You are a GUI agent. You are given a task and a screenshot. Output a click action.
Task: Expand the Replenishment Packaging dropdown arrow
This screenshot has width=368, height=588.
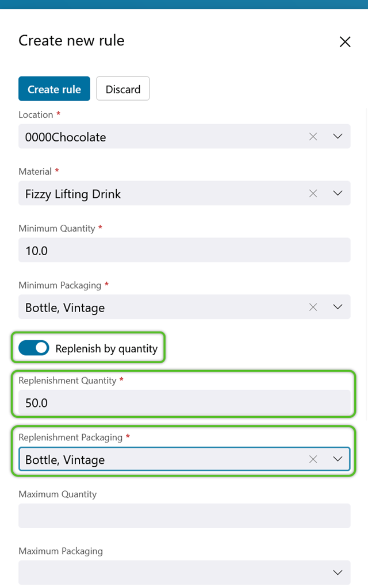click(338, 459)
